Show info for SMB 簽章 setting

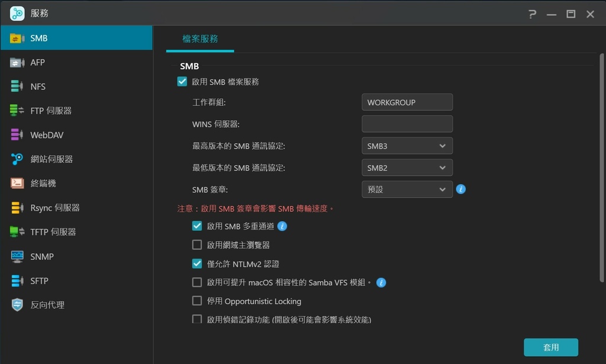click(x=460, y=189)
